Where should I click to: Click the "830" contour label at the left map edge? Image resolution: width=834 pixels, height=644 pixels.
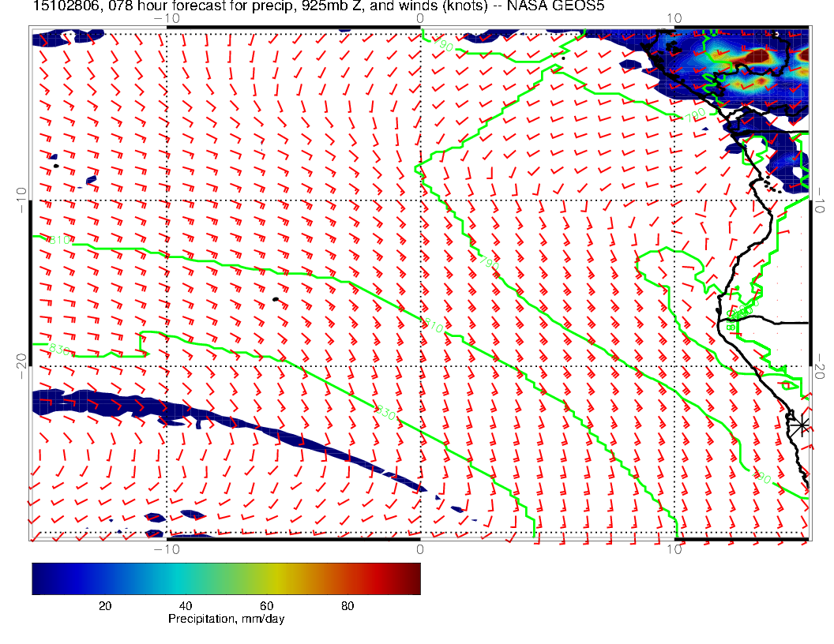tap(59, 349)
